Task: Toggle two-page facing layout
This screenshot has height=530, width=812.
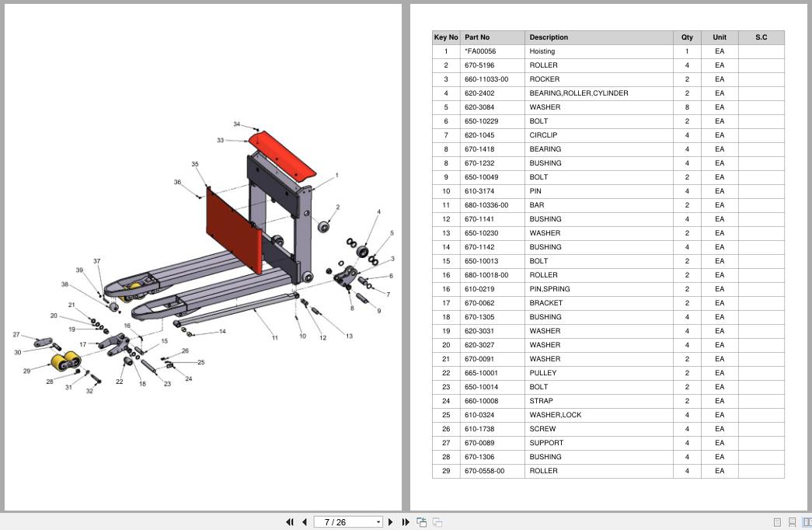Action: (x=807, y=522)
